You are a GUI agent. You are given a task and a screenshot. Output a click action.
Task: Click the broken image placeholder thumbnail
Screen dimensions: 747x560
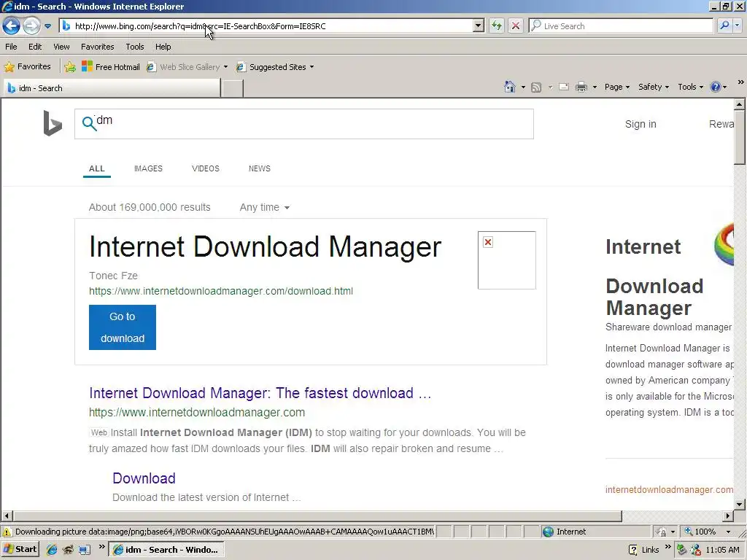pos(507,260)
